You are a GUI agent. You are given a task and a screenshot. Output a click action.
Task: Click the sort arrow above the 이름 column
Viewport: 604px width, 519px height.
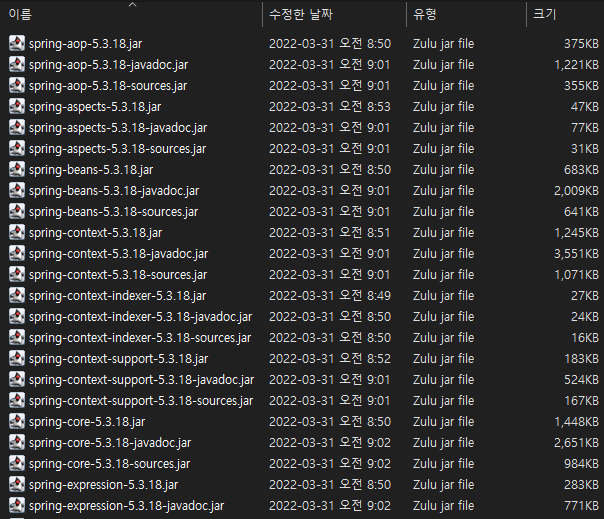point(133,5)
